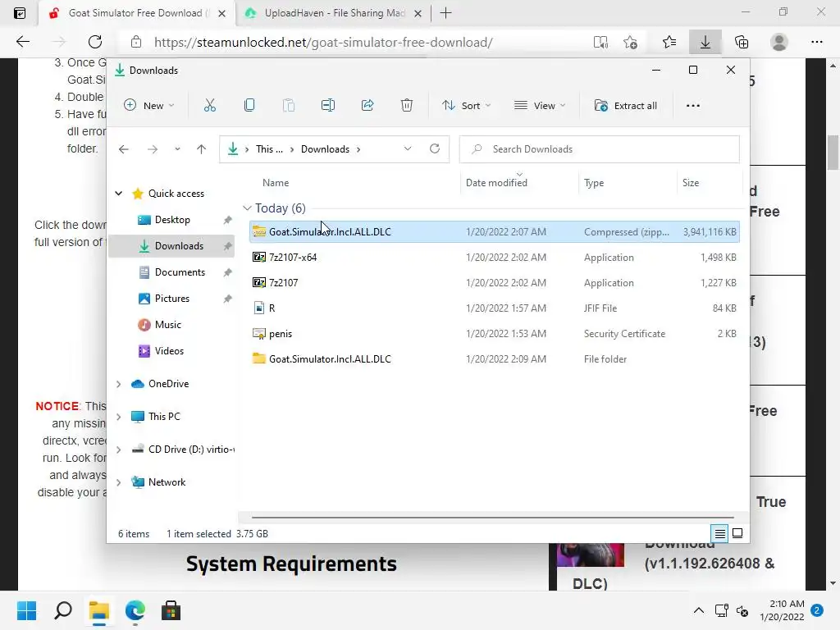Click the Copy icon in Explorer toolbar

coord(249,106)
